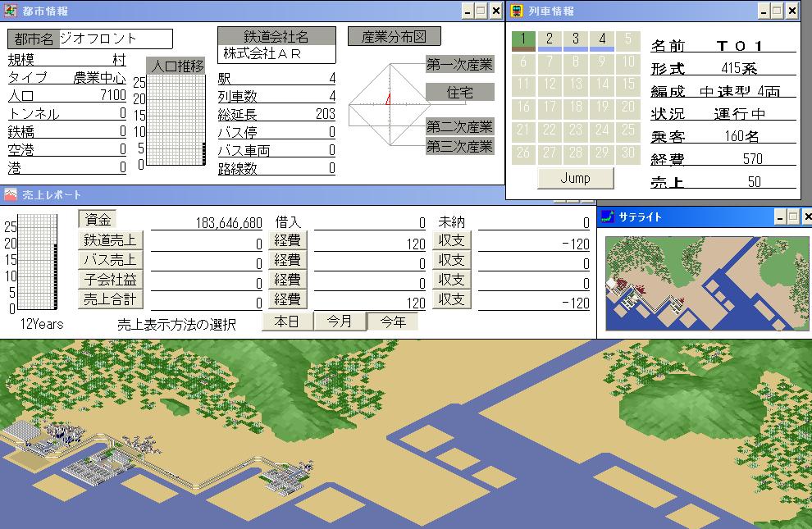Image resolution: width=812 pixels, height=529 pixels.
Task: Click the 12Years sales graph
Action: (37, 262)
